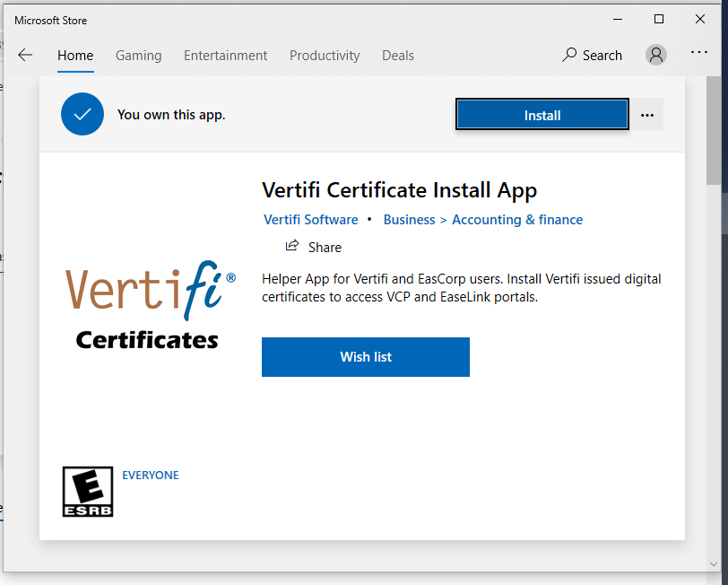Select the Home tab
The image size is (728, 585).
click(x=74, y=55)
